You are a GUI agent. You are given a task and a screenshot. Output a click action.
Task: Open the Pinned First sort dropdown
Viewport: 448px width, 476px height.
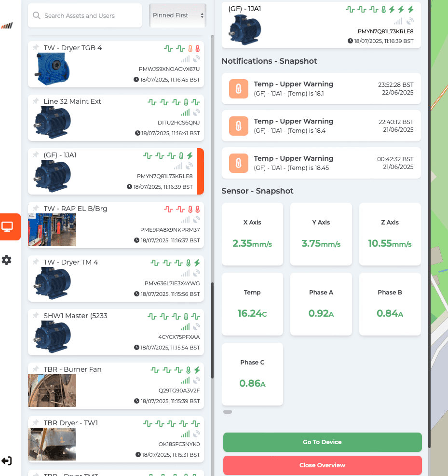point(178,15)
